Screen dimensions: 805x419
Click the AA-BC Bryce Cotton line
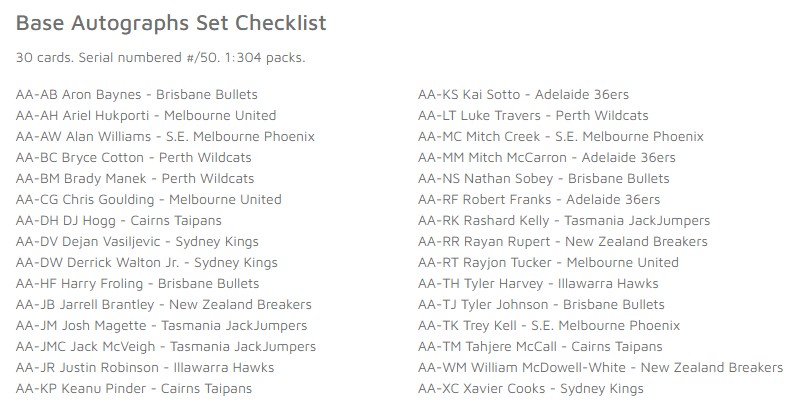(x=133, y=158)
